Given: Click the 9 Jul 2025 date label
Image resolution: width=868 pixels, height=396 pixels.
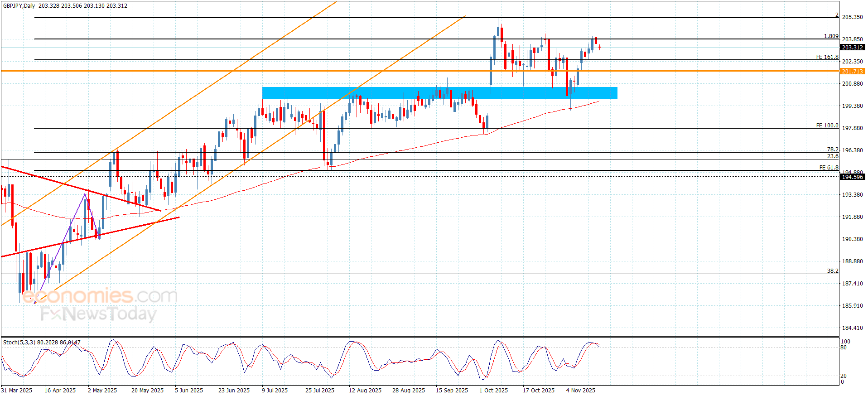Looking at the screenshot, I should click(x=275, y=391).
